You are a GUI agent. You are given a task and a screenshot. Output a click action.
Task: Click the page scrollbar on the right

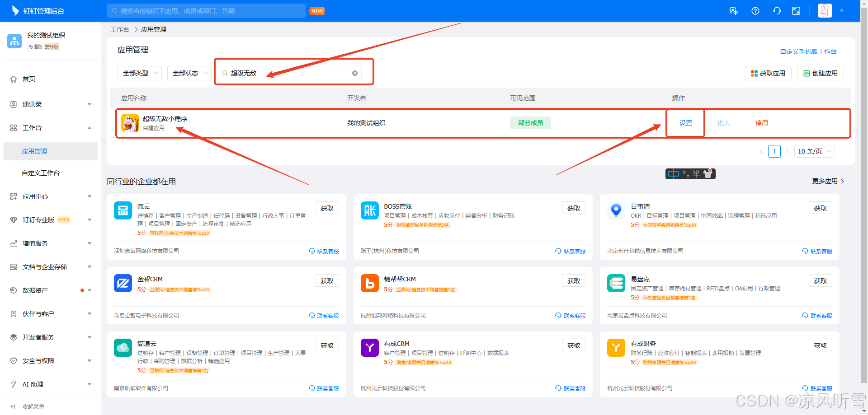click(x=864, y=194)
